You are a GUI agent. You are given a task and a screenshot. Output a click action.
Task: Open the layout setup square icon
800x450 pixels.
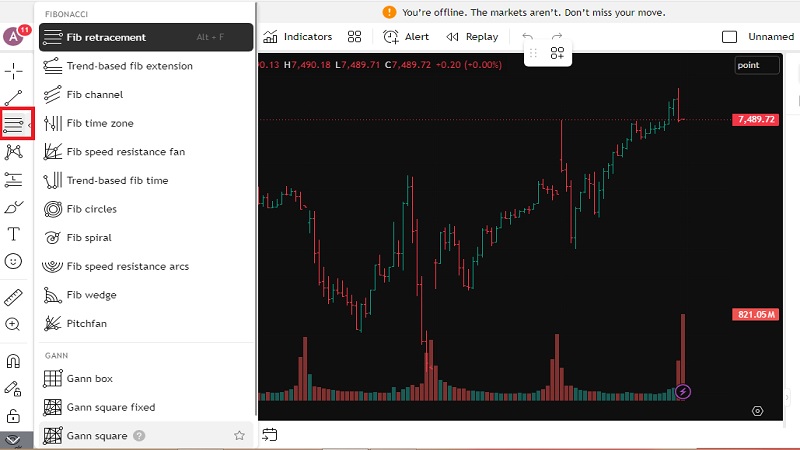[x=730, y=37]
